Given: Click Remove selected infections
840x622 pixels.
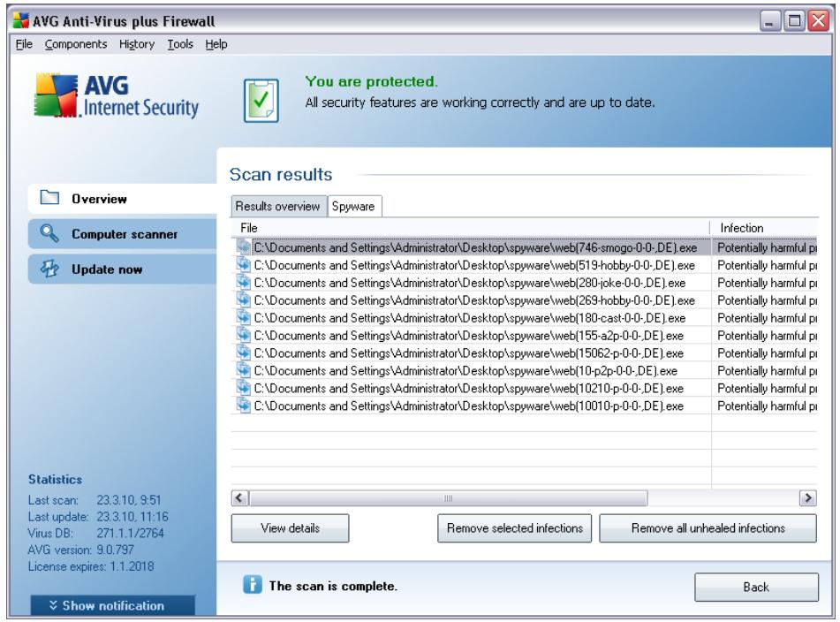Looking at the screenshot, I should point(514,528).
